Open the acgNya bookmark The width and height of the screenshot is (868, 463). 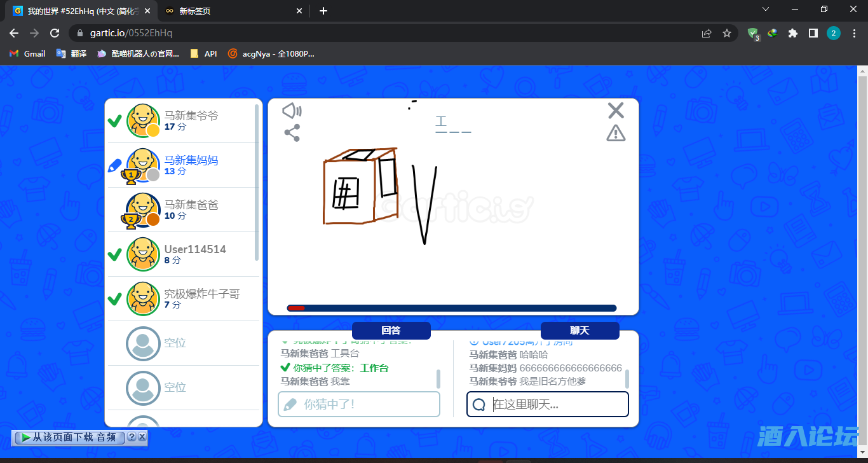(268, 53)
